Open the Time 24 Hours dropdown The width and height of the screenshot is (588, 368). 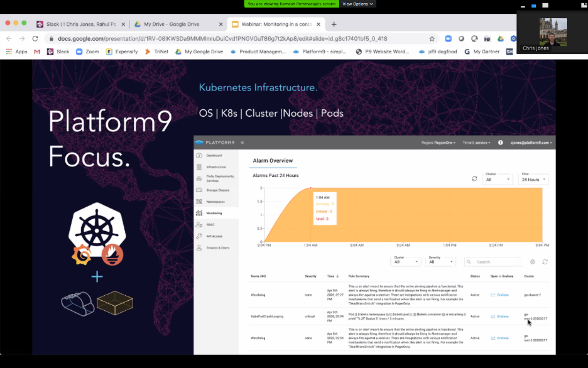(x=533, y=179)
